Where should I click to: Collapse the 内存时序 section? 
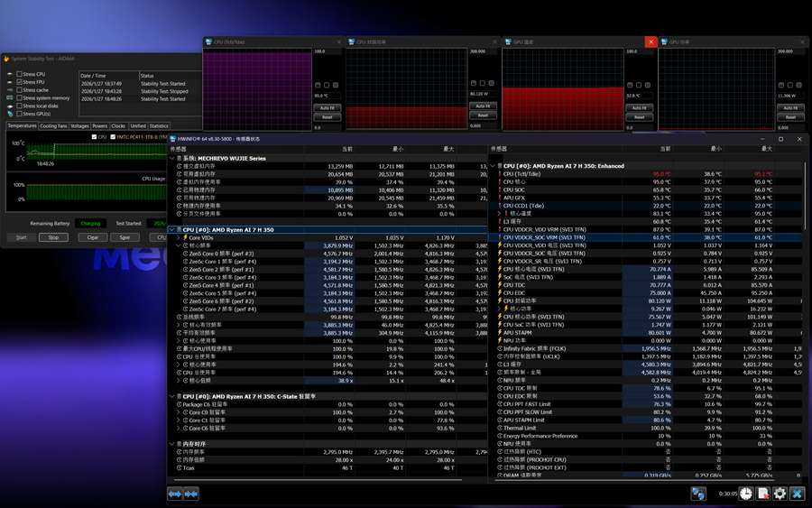172,444
